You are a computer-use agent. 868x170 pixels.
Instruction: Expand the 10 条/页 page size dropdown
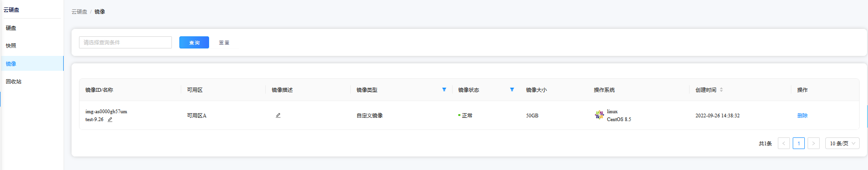(842, 143)
